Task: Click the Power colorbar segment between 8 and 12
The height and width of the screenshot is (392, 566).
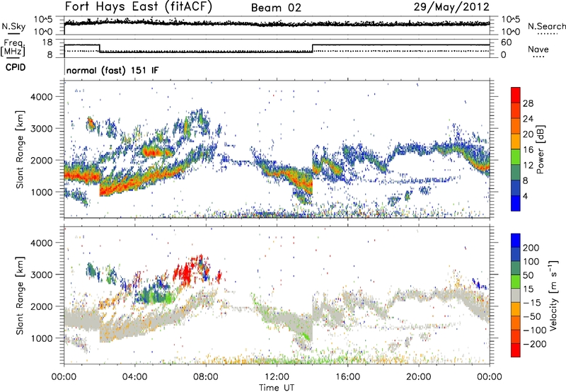Action: click(x=516, y=172)
